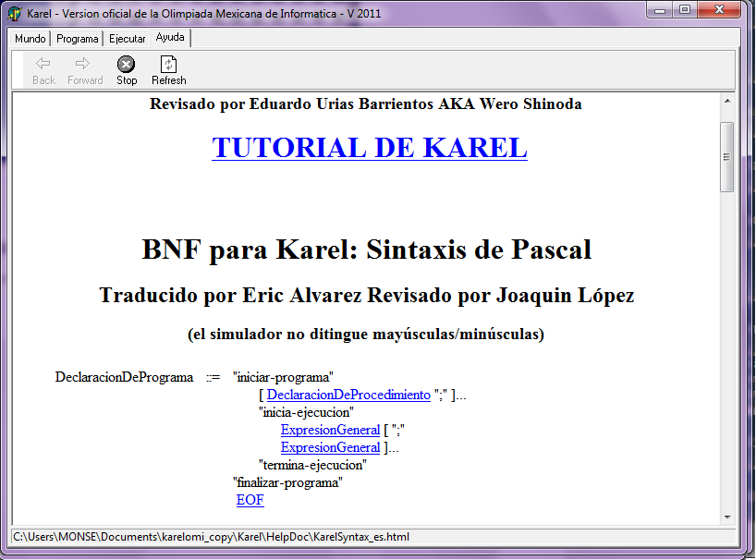
Task: Click the Refresh icon
Action: [x=168, y=65]
